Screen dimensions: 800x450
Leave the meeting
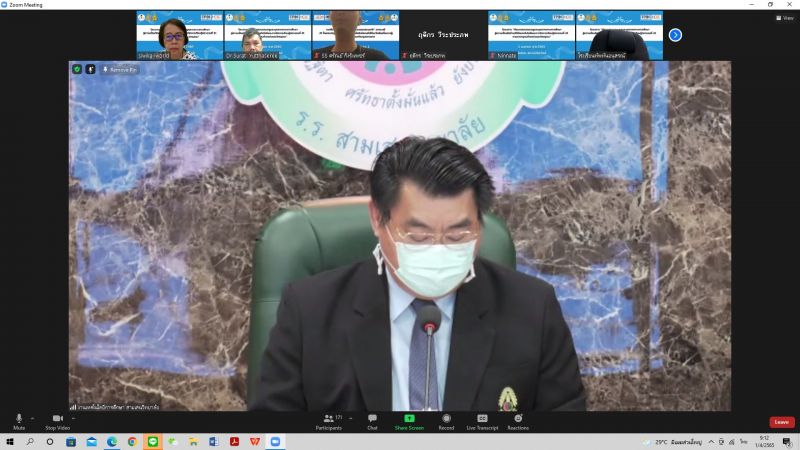coord(782,422)
